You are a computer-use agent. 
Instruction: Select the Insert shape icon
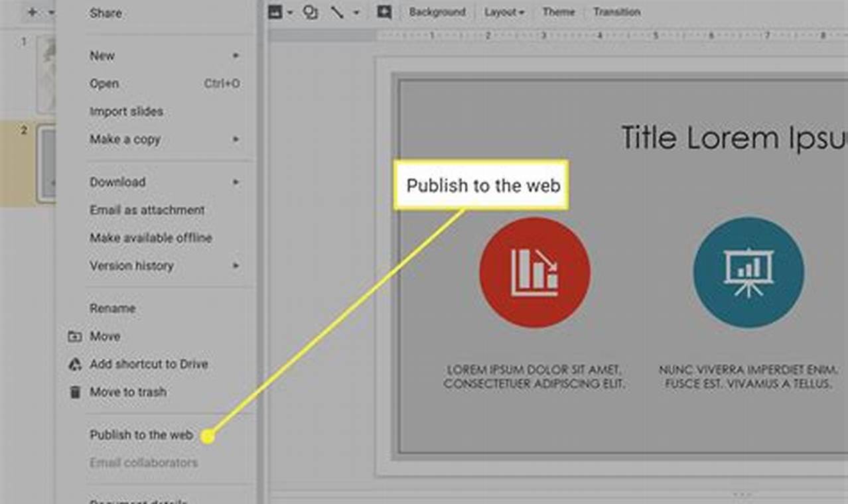pos(311,12)
